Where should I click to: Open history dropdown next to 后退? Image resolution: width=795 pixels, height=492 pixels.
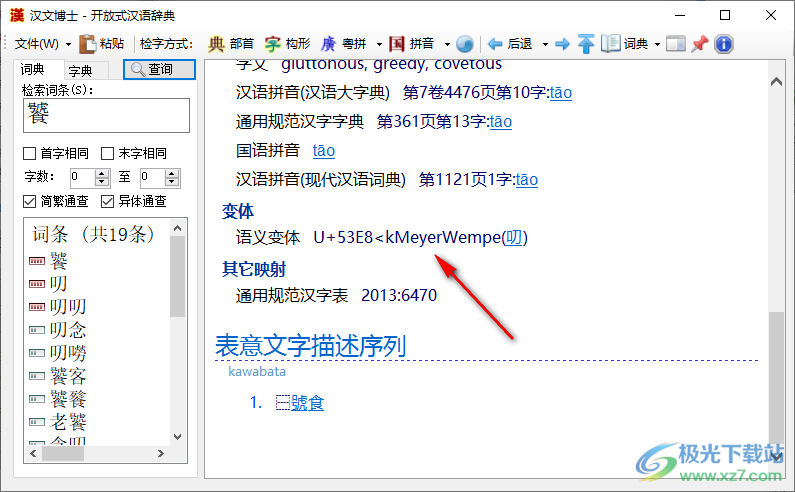click(x=546, y=45)
